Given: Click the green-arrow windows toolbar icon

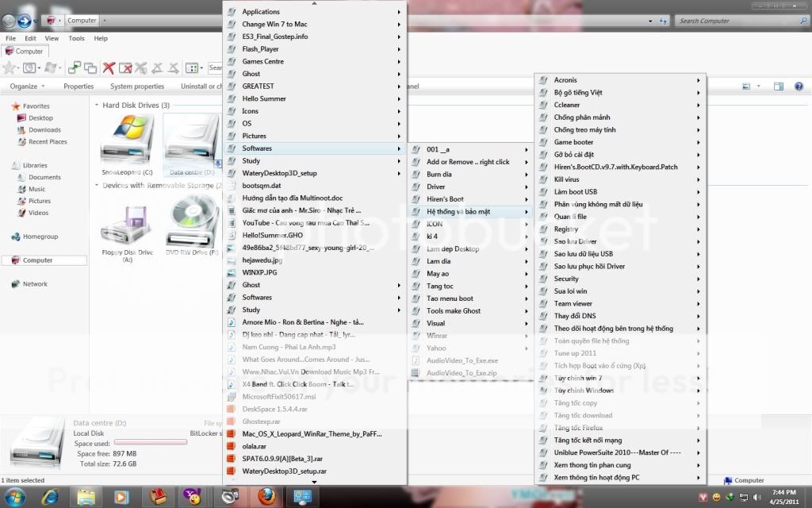Looking at the screenshot, I should point(74,67).
